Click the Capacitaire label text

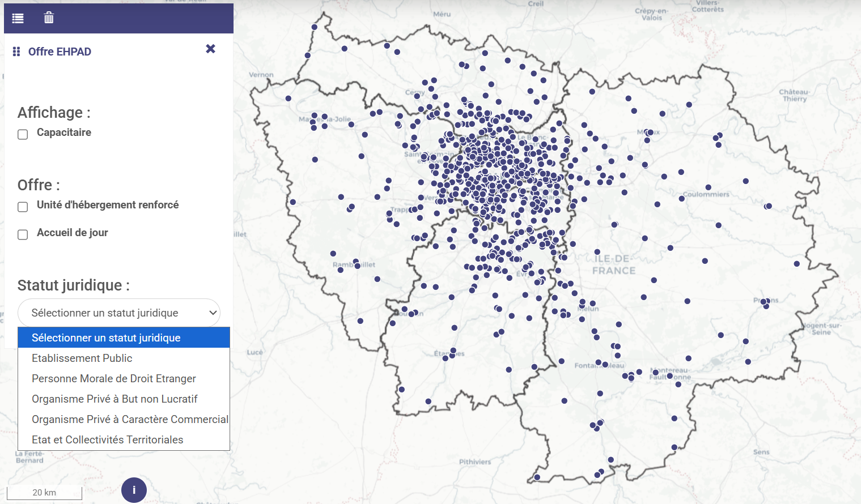(64, 133)
